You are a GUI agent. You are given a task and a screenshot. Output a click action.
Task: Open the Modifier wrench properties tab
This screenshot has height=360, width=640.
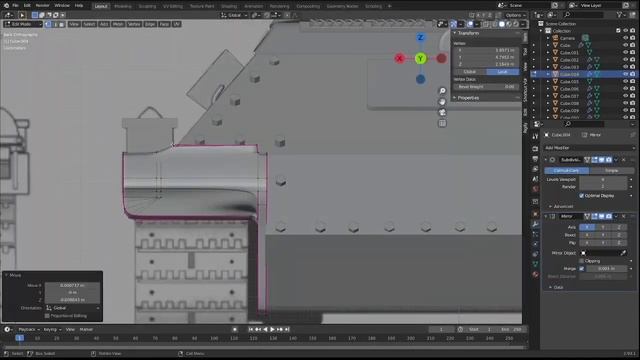[535, 224]
